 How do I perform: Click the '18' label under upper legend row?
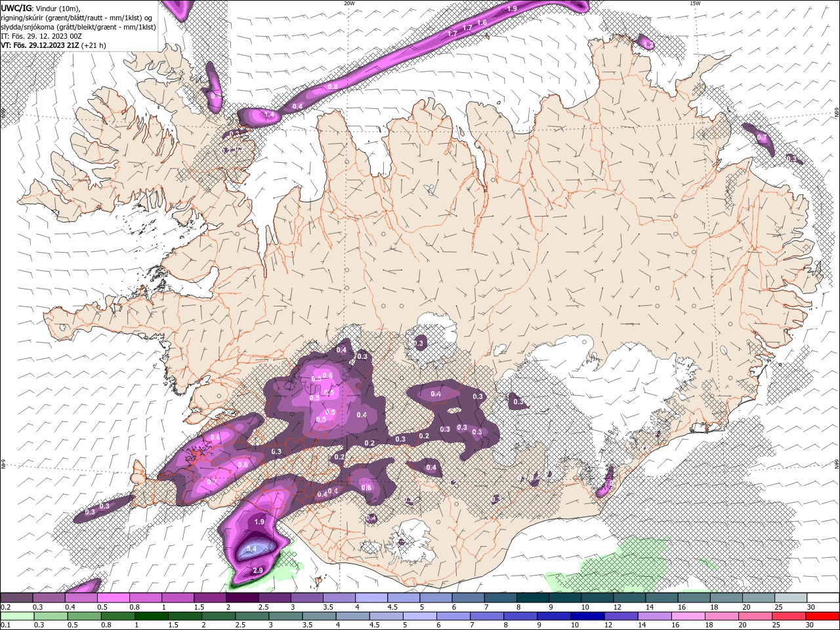pos(714,607)
